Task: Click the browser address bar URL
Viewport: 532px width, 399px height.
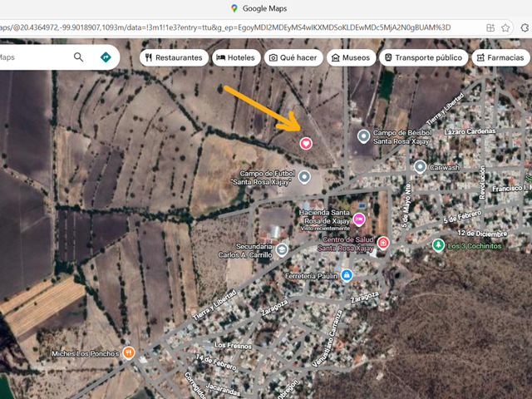Action: coord(225,27)
